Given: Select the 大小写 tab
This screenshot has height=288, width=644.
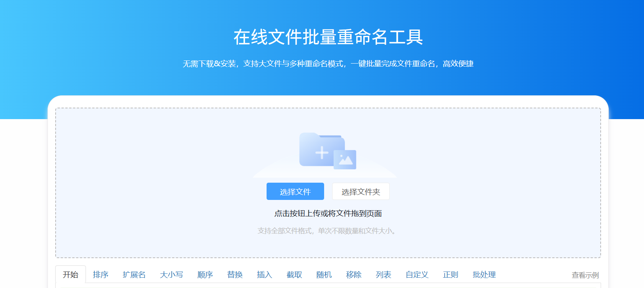Looking at the screenshot, I should pos(171,275).
